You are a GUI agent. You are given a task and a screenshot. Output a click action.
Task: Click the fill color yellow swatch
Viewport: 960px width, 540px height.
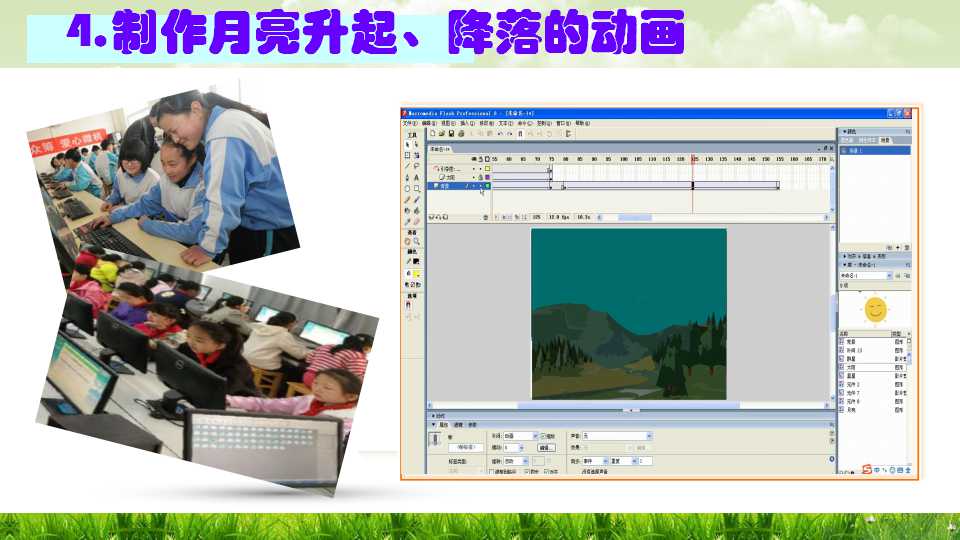416,274
